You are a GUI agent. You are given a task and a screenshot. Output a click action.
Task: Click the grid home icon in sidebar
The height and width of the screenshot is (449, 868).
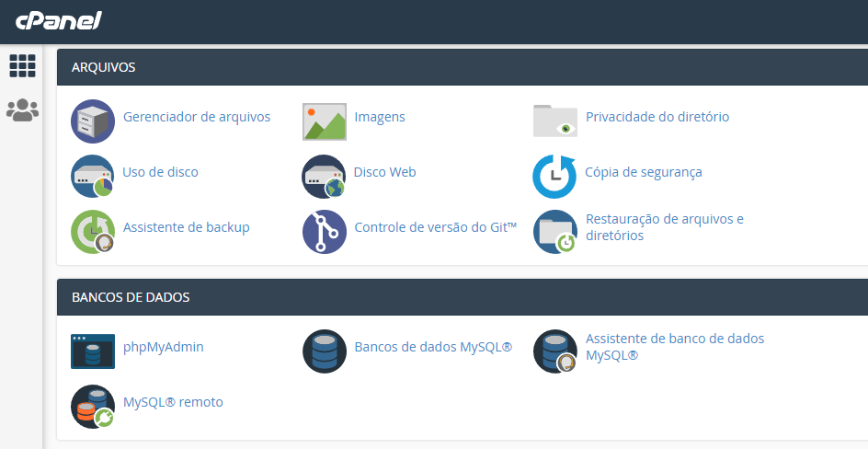coord(23,66)
